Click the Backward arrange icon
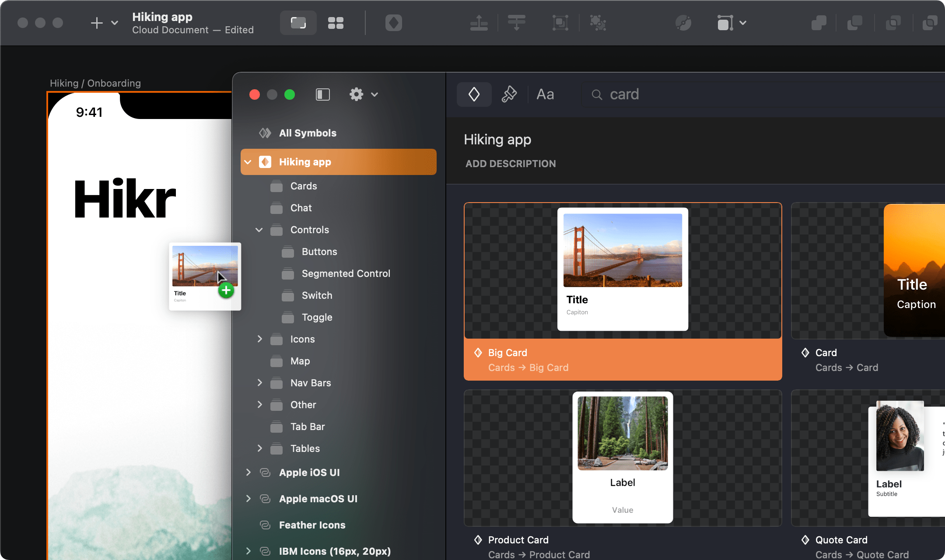This screenshot has width=945, height=560. pos(516,23)
